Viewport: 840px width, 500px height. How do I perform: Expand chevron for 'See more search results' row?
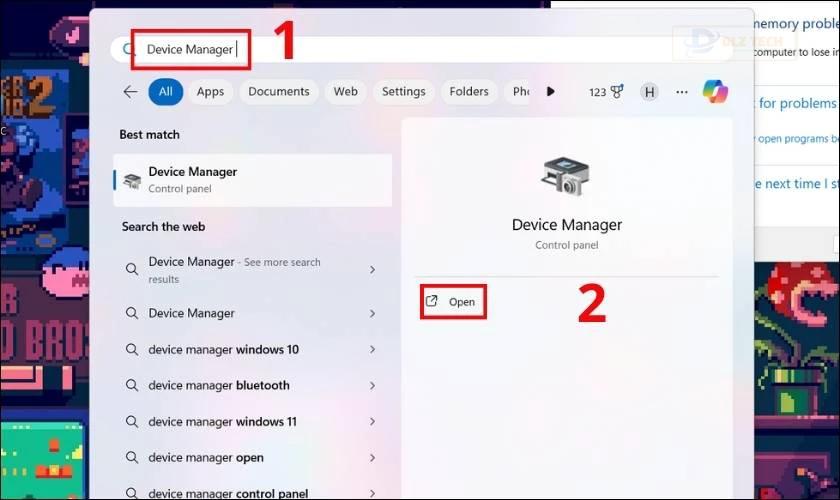(x=372, y=270)
